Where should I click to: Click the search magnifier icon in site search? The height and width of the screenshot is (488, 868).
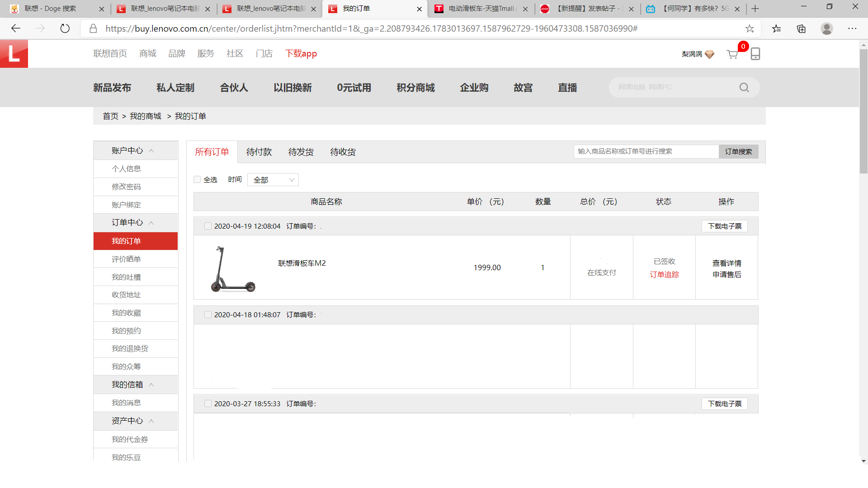click(744, 87)
